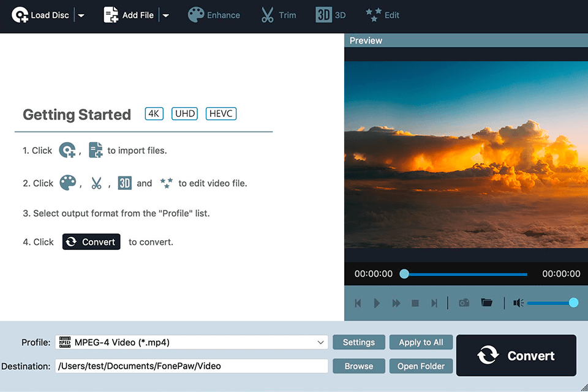Click the Load Disc icon
The width and height of the screenshot is (588, 392).
point(21,14)
